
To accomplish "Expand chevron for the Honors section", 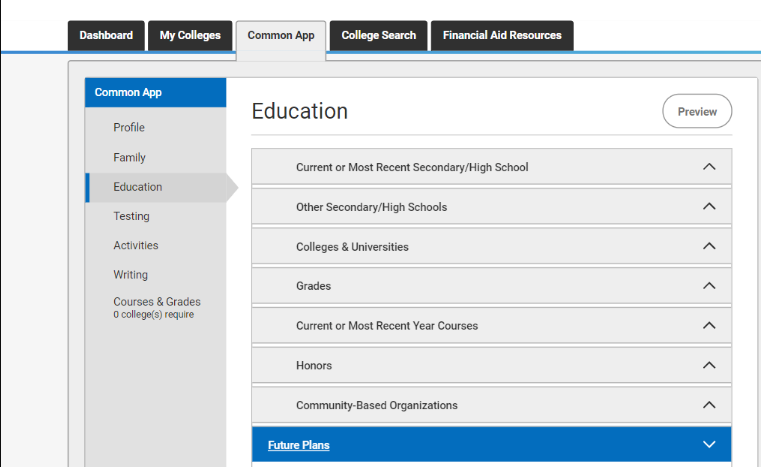I will tap(709, 365).
